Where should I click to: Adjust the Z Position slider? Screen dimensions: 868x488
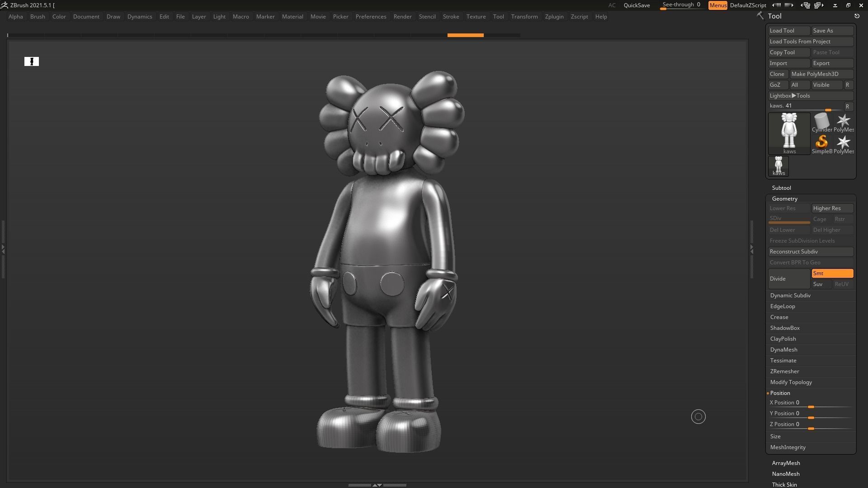pos(811,425)
